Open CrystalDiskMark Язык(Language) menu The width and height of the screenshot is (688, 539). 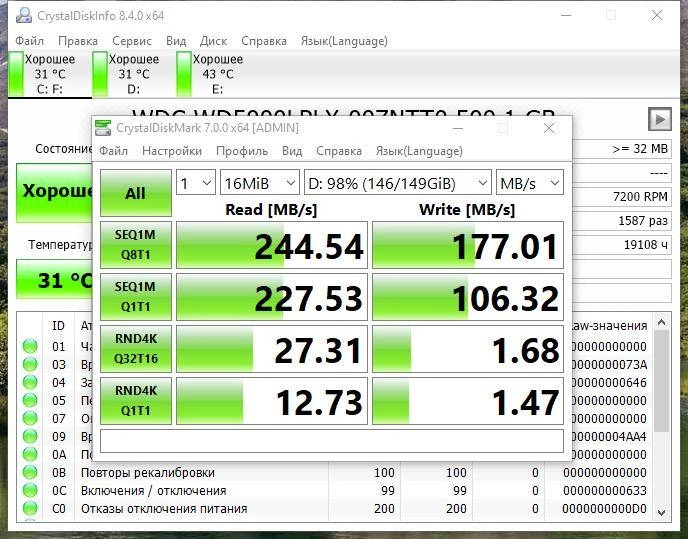pyautogui.click(x=419, y=151)
